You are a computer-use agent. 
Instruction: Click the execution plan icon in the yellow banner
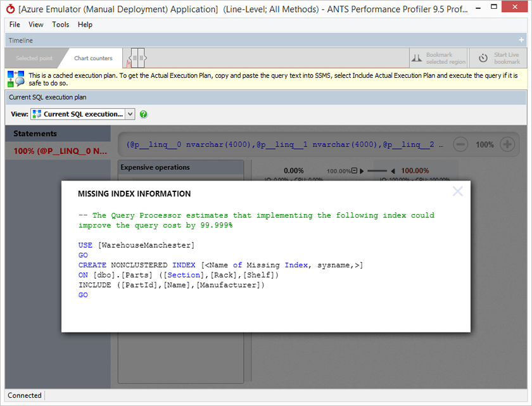coord(14,79)
